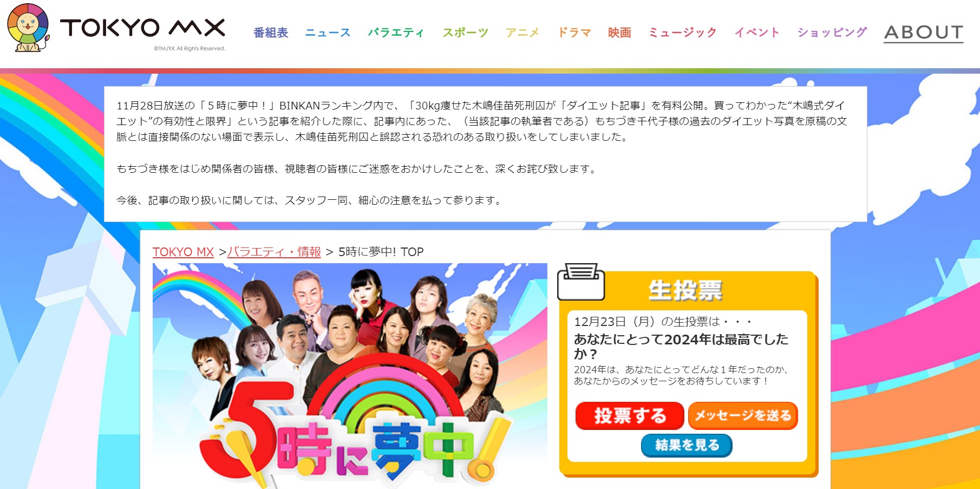Click the TOKYO MX lion mascot logo
This screenshot has width=980, height=489.
[x=28, y=28]
